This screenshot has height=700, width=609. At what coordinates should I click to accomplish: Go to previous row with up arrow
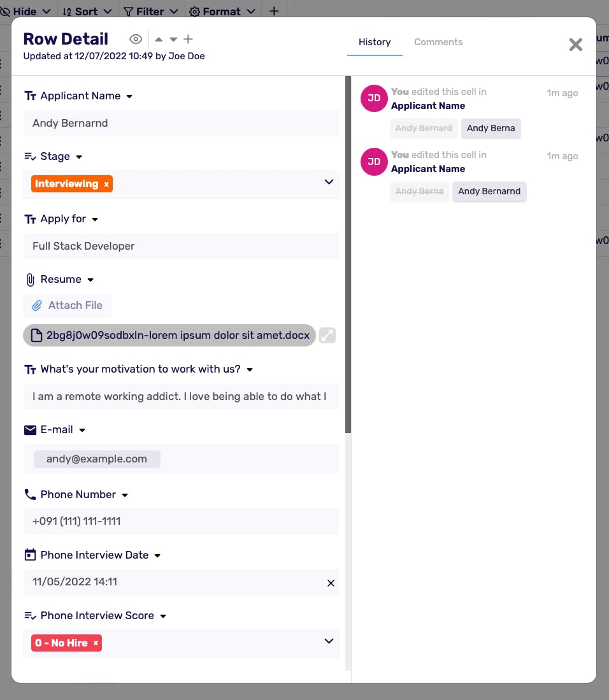click(x=159, y=39)
